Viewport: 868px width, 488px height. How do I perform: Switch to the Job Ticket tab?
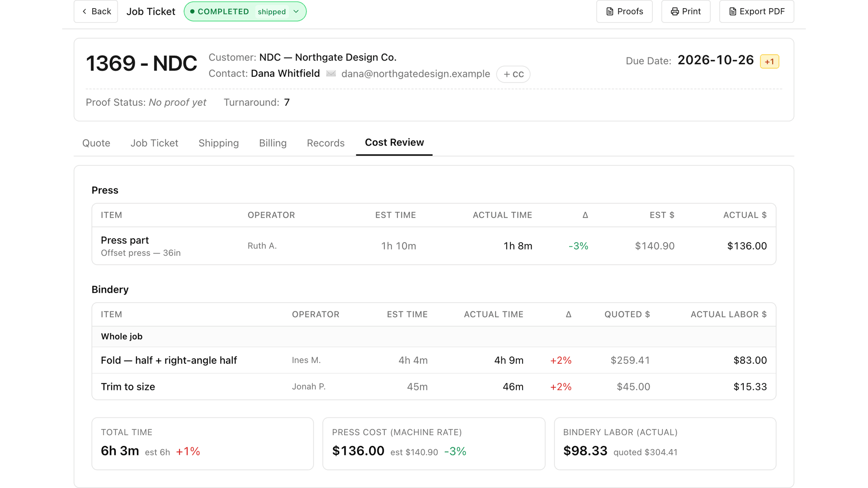click(x=154, y=143)
